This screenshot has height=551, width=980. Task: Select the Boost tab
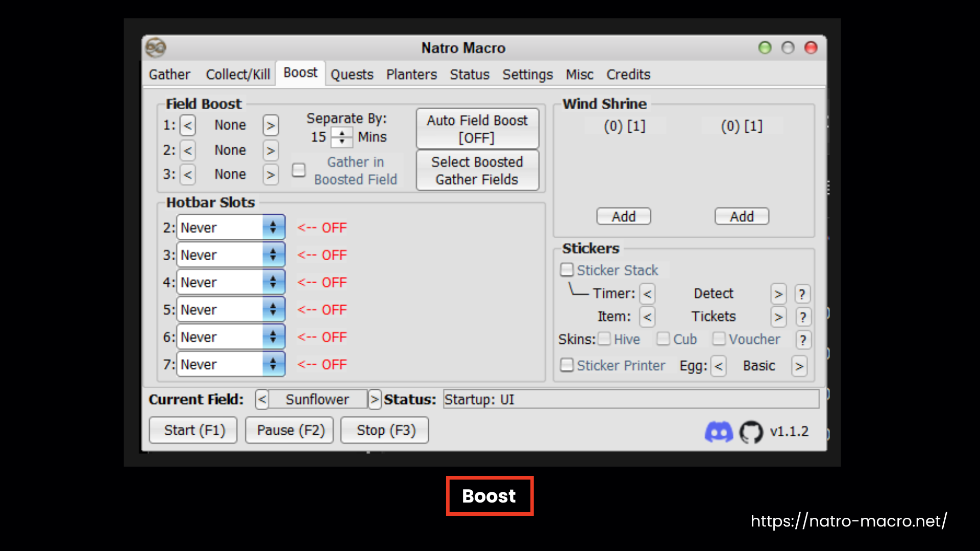point(301,73)
